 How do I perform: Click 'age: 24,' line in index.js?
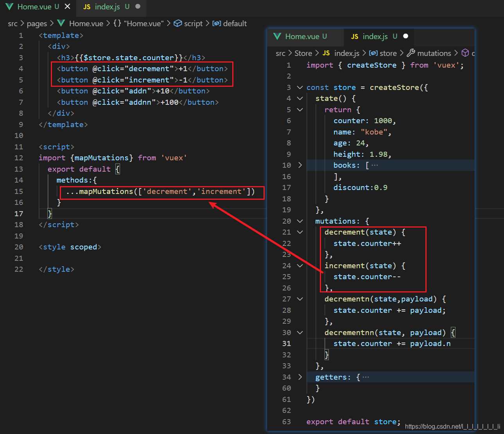(351, 143)
